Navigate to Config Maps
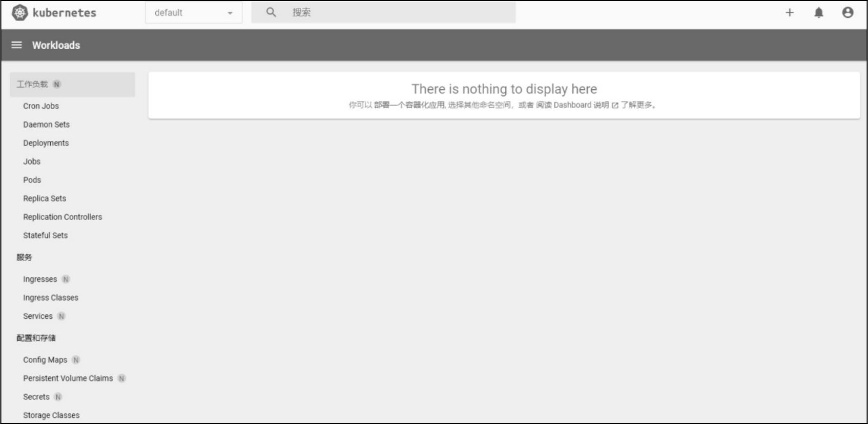Viewport: 868px width, 424px height. click(x=45, y=360)
